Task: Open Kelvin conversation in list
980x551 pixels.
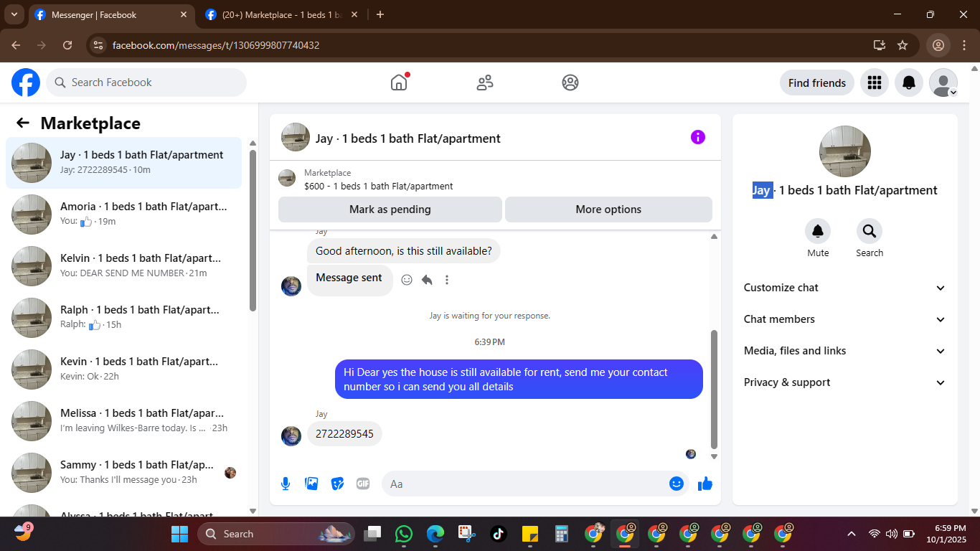Action: point(123,266)
